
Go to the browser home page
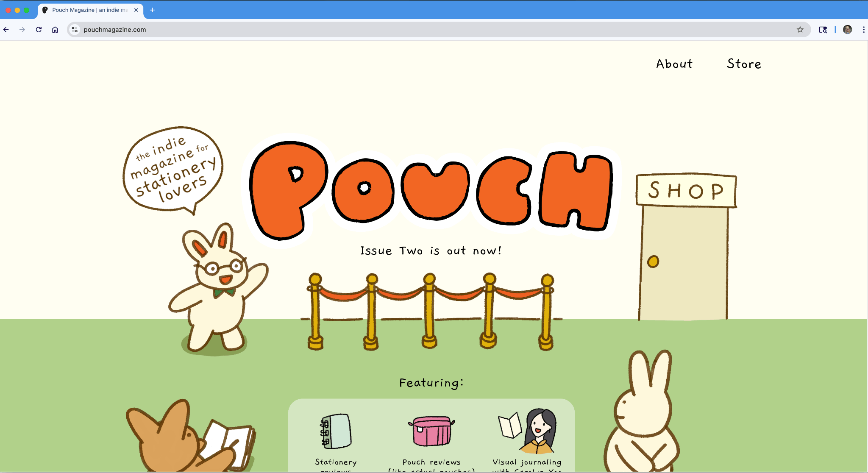pos(55,30)
